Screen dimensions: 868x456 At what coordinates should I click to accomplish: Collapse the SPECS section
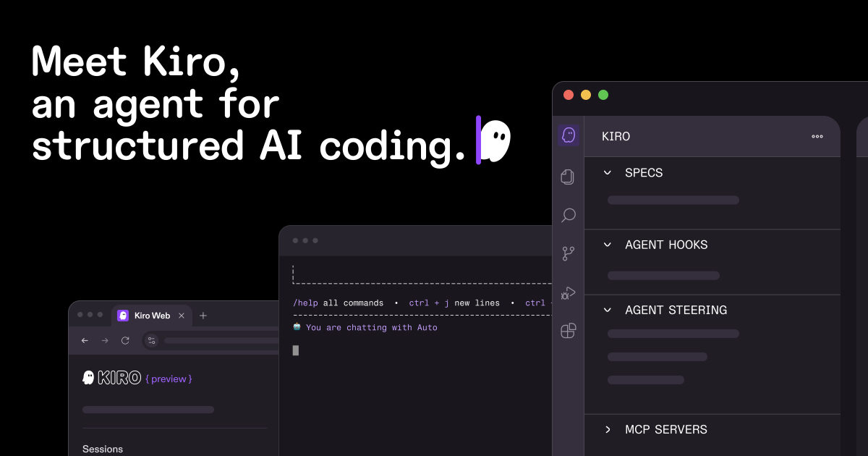608,172
